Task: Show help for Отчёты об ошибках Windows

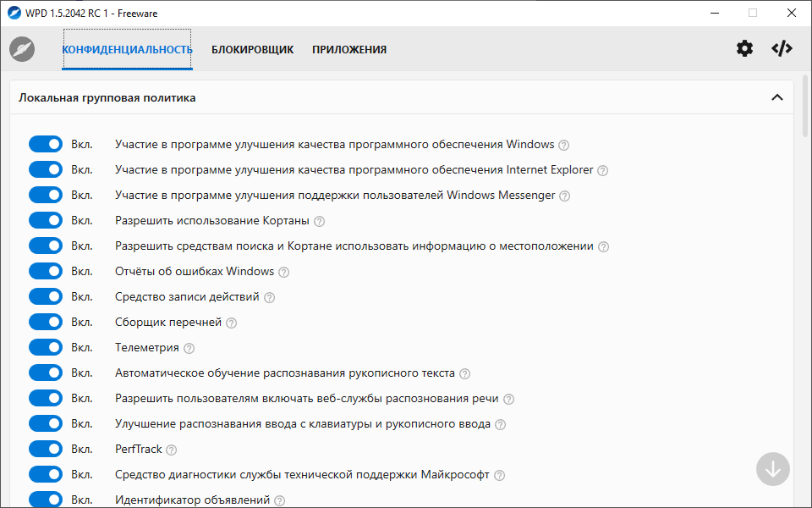Action: point(284,272)
